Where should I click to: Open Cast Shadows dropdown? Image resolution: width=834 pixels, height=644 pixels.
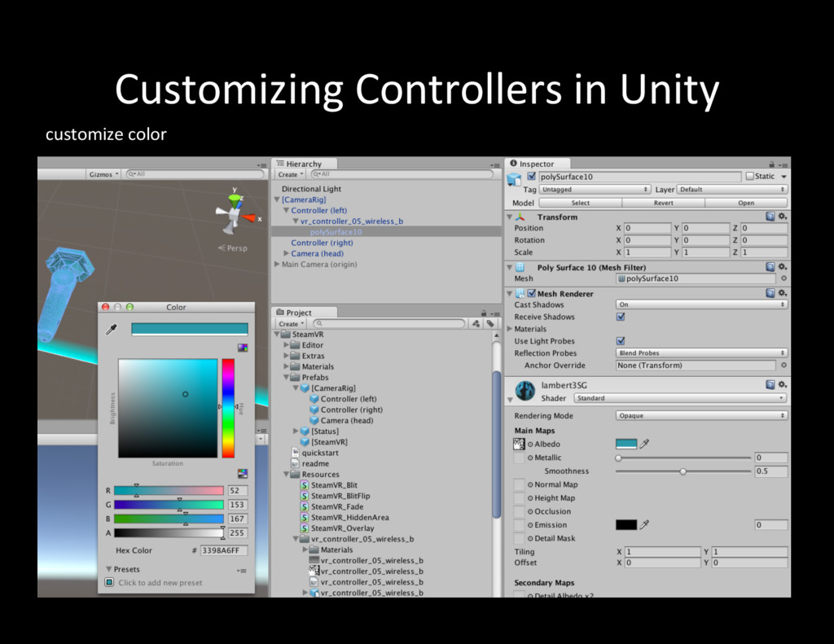(x=701, y=304)
